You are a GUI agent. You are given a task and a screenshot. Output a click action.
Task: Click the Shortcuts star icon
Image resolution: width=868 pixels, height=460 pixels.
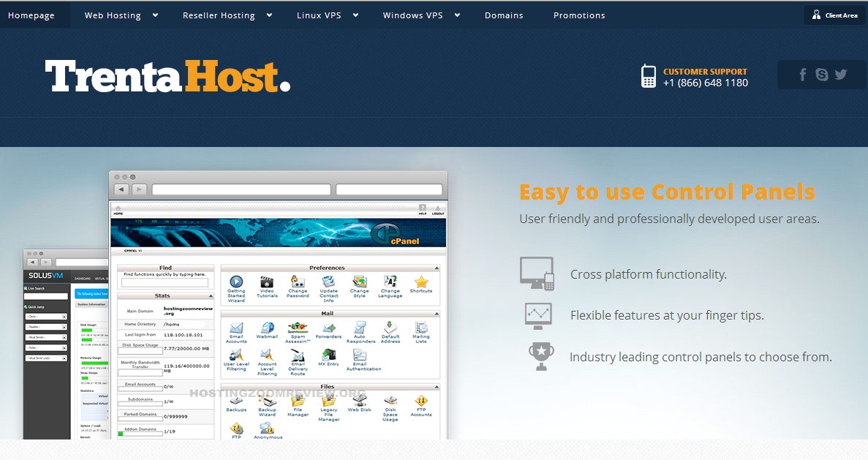pos(421,282)
